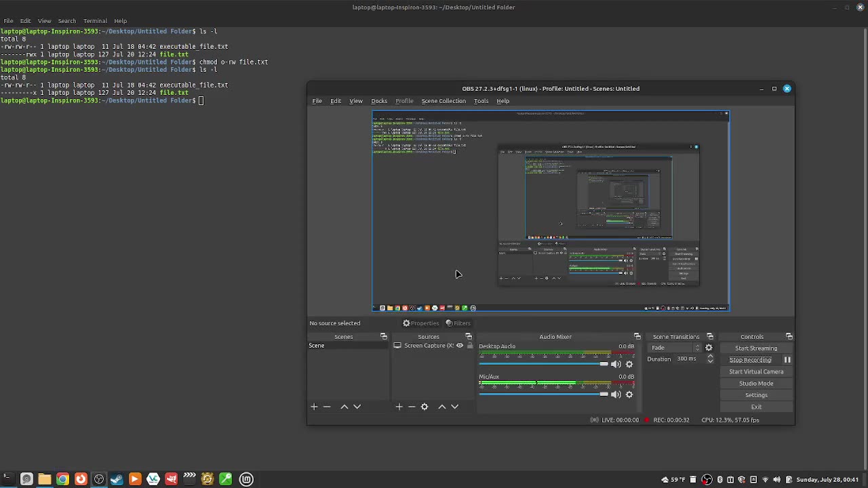Open source Properties button above Scenes
The image size is (868, 488).
pos(421,323)
